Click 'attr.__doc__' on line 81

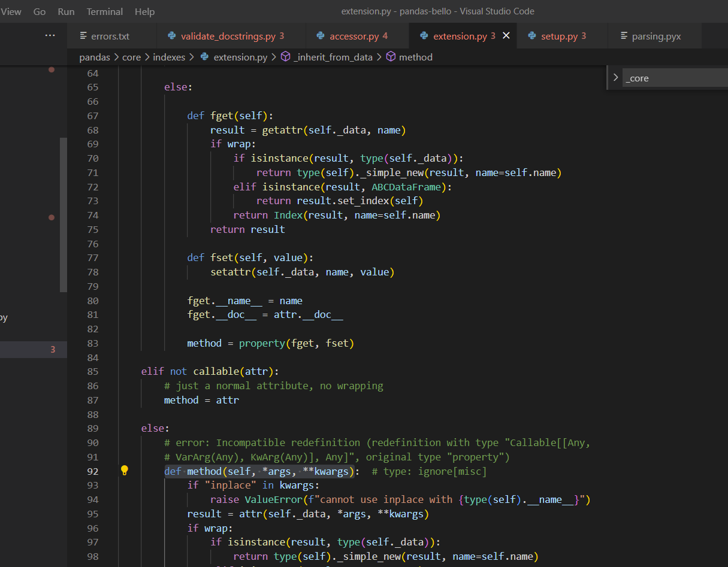[x=308, y=315]
